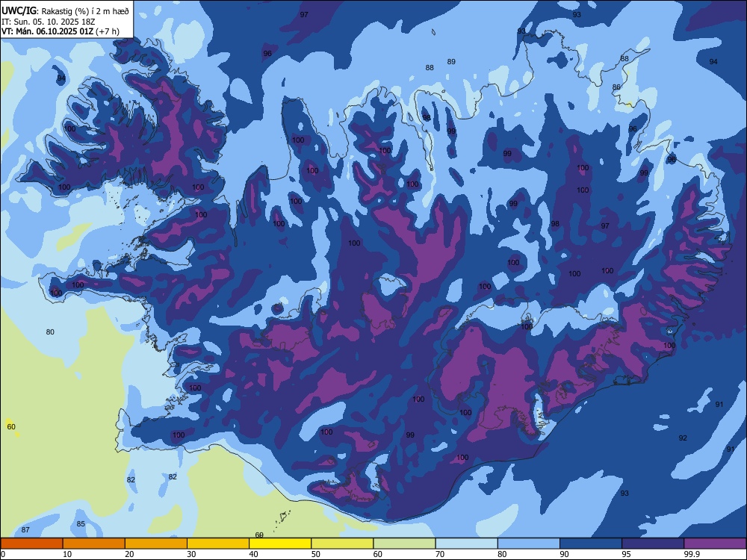Click the '50' legend tick label
The image size is (747, 560).
316,554
